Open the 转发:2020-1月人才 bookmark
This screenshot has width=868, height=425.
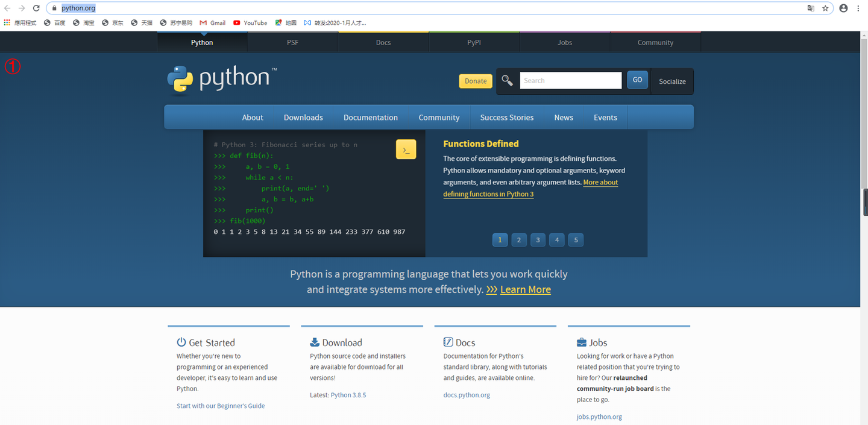click(x=335, y=23)
